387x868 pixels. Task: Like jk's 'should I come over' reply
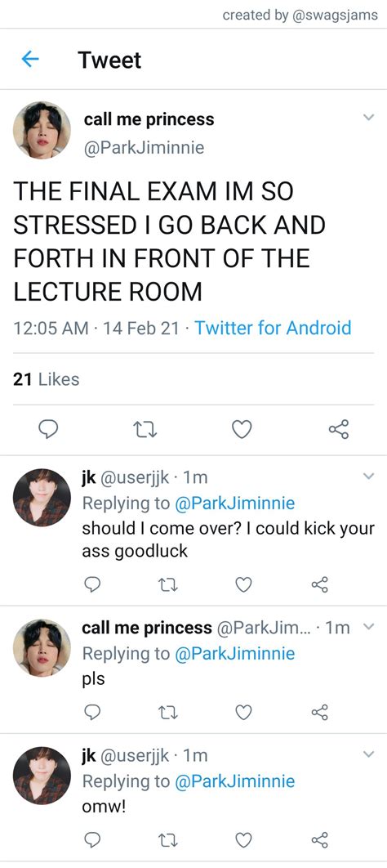[x=244, y=584]
